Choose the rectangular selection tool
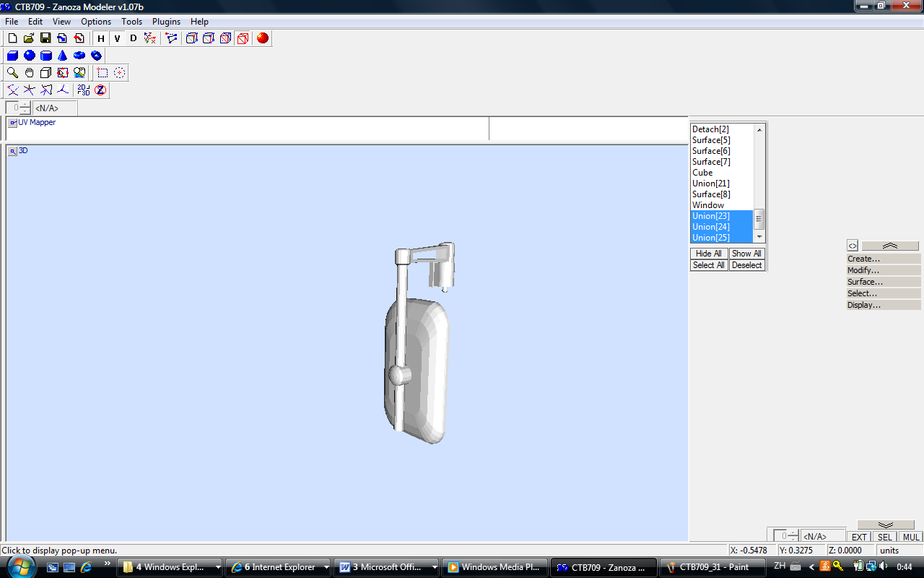This screenshot has width=924, height=578. pos(103,73)
